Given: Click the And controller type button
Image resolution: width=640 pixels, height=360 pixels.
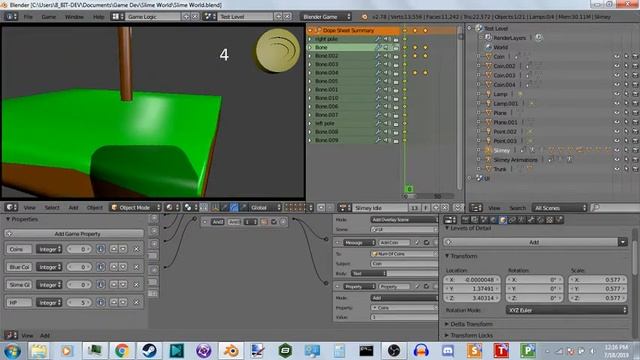Looking at the screenshot, I should coord(218,222).
